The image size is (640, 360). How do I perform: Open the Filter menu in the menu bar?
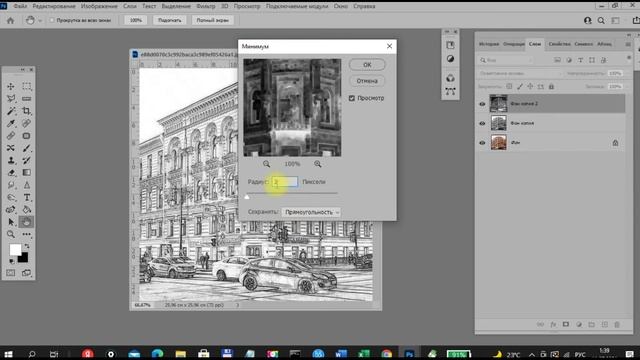click(206, 6)
